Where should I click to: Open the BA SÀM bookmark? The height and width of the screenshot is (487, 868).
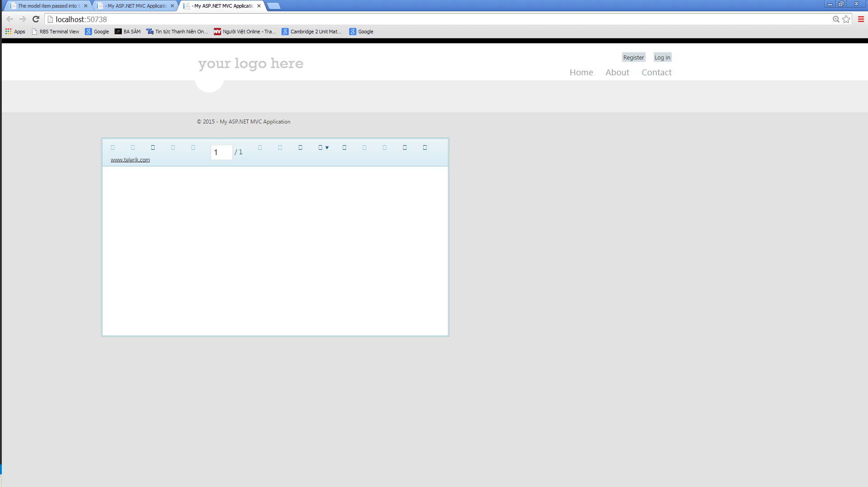click(128, 32)
